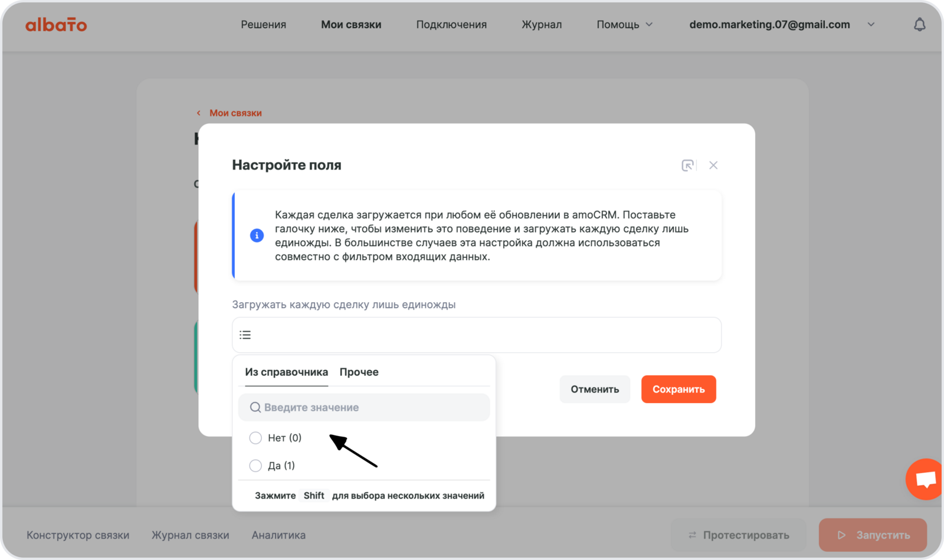Click the Введите значение search field

tap(372, 408)
